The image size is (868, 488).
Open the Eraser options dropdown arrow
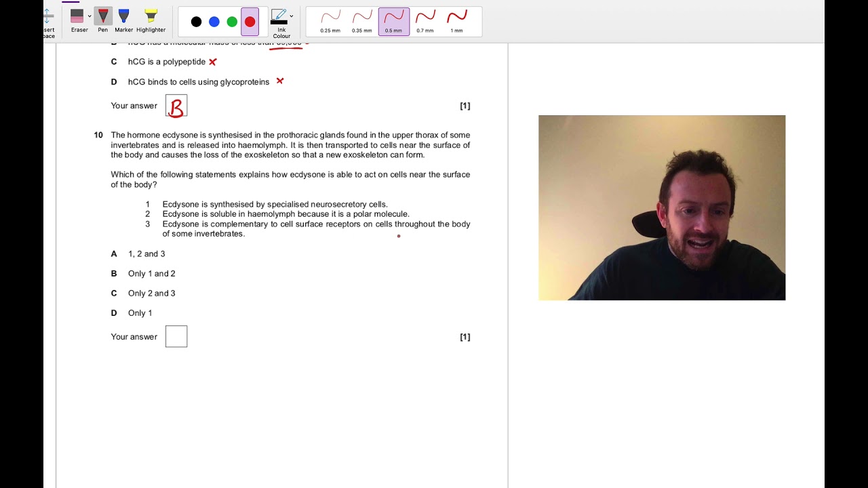tap(90, 16)
